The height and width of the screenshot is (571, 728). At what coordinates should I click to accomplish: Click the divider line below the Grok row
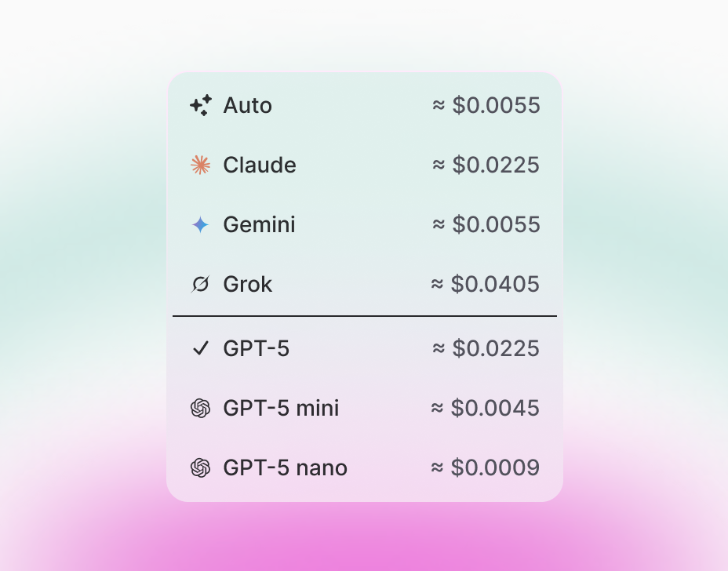(x=364, y=316)
